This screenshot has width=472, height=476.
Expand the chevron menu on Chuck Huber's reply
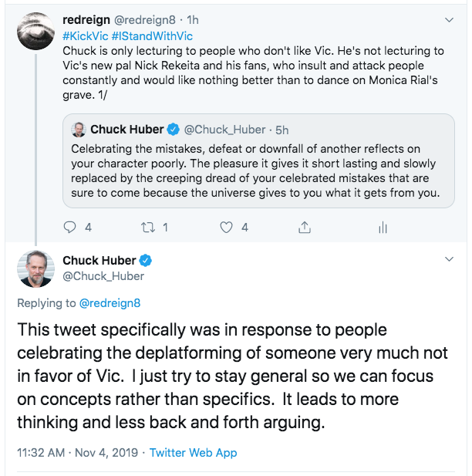[x=449, y=259]
